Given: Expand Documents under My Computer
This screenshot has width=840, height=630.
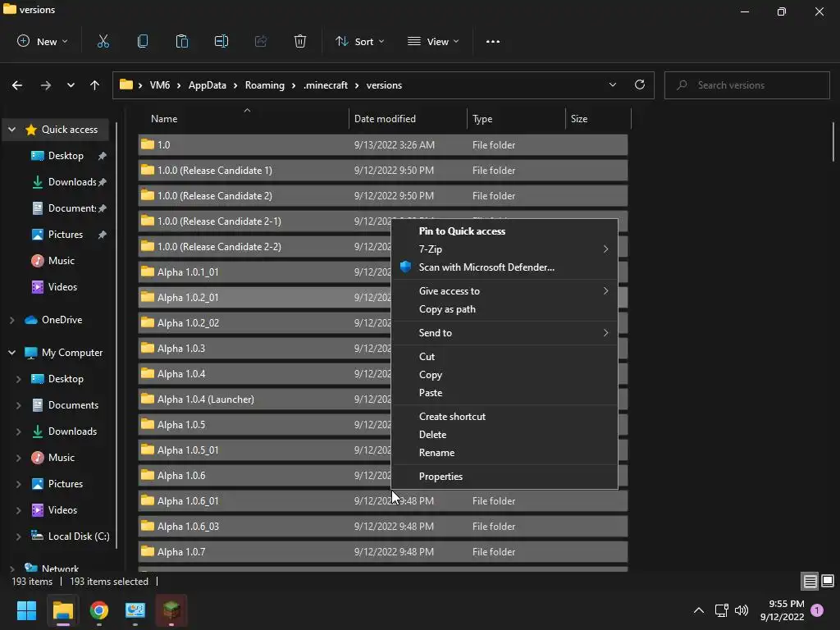Looking at the screenshot, I should pyautogui.click(x=18, y=405).
